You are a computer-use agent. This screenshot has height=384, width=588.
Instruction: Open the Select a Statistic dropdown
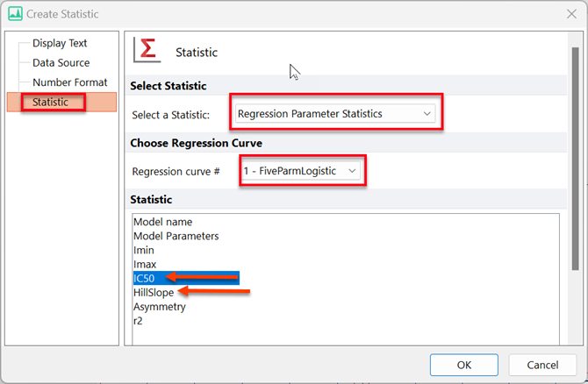pos(335,113)
